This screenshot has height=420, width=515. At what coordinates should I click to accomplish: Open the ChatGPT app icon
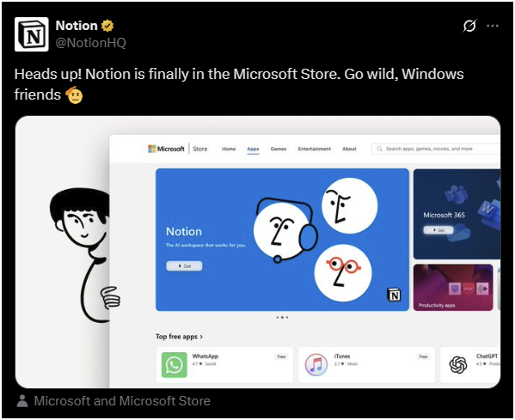click(458, 364)
